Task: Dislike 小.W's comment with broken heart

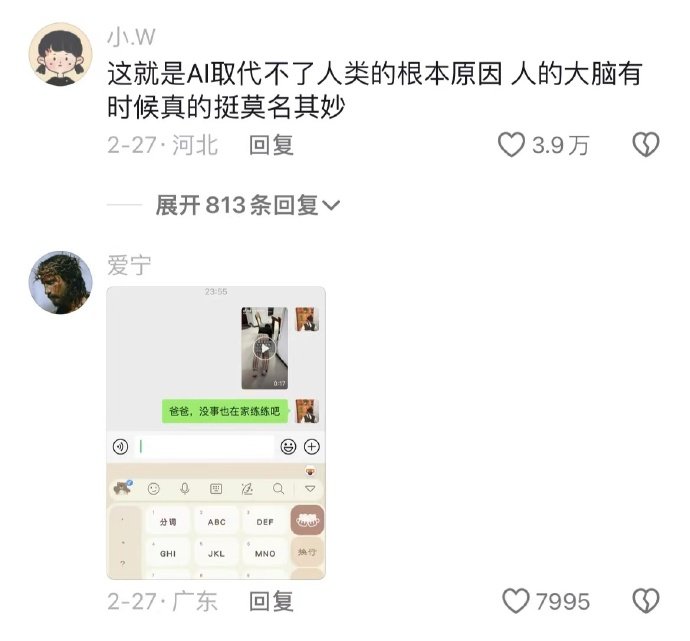Action: pos(646,145)
